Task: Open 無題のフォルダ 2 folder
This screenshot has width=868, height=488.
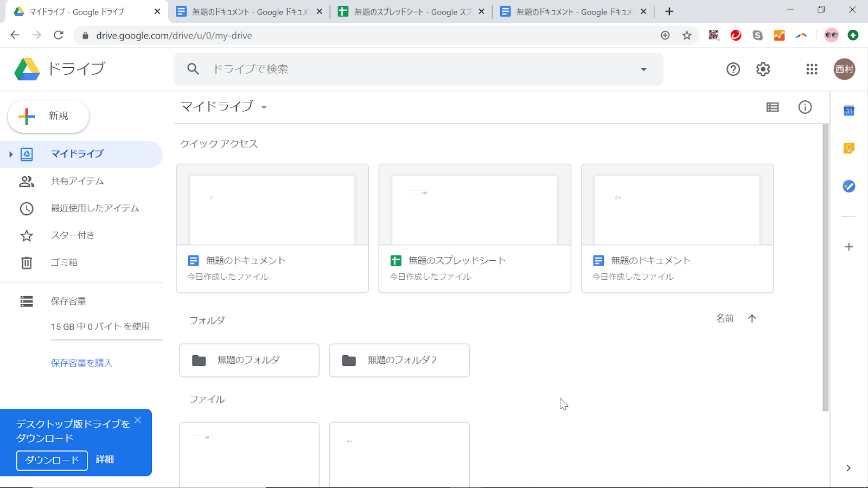Action: tap(399, 360)
